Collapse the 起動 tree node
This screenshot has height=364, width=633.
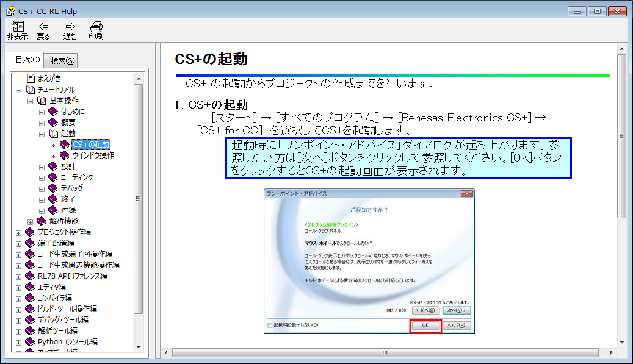tap(42, 134)
